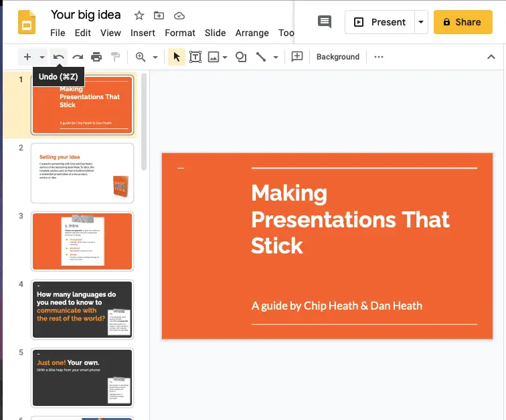Hide the menus with the up chevron
The width and height of the screenshot is (506, 420).
[x=491, y=57]
